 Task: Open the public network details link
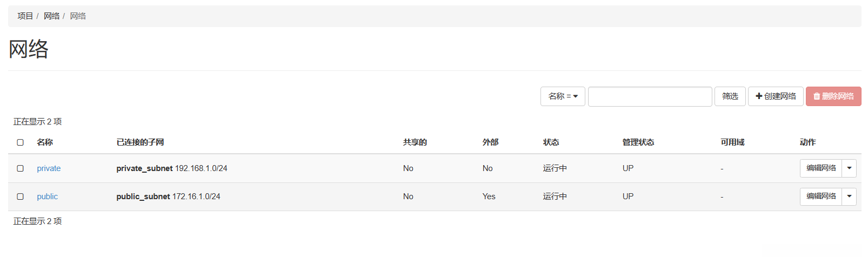(47, 196)
